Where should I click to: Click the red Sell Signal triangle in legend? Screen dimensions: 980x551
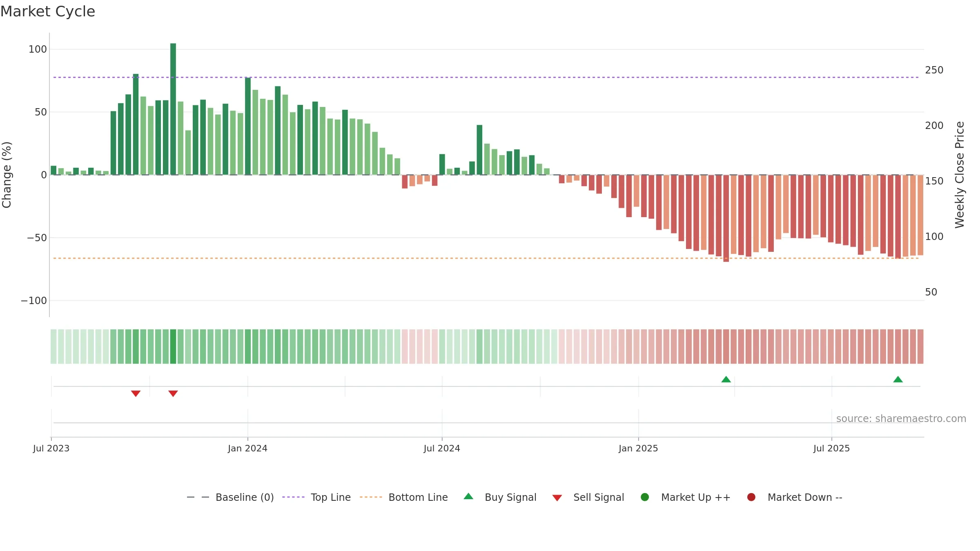pos(557,498)
